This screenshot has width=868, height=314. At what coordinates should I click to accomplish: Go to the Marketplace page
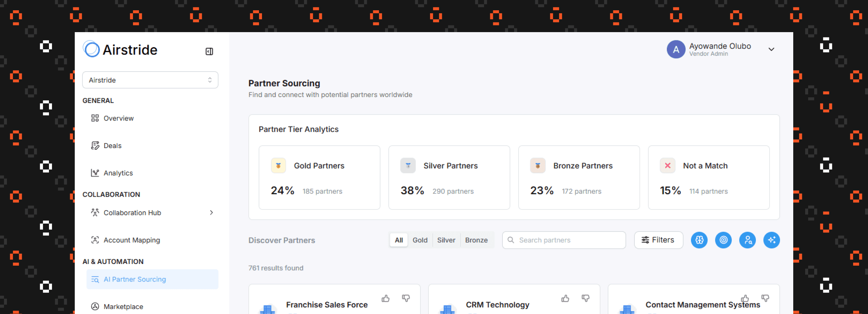[x=123, y=306]
